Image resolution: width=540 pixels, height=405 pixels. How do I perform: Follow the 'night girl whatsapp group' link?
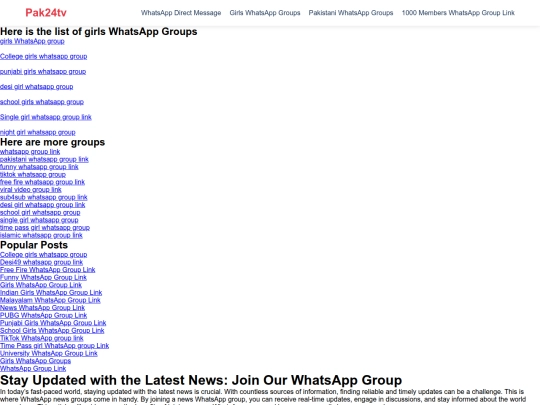tap(38, 132)
